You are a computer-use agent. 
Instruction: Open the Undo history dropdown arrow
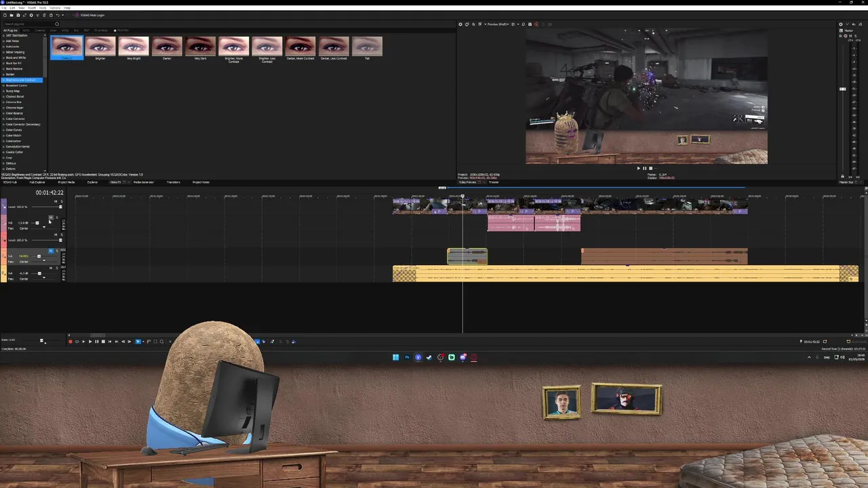[62, 15]
